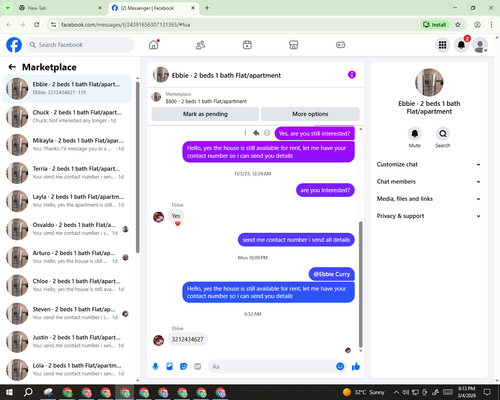Click the browser address bar URL
The width and height of the screenshot is (500, 400).
click(x=125, y=25)
